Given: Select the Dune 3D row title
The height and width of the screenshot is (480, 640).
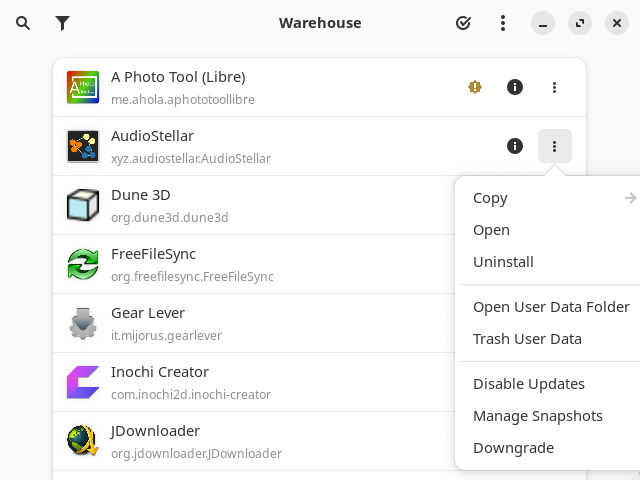Looking at the screenshot, I should click(x=141, y=195).
